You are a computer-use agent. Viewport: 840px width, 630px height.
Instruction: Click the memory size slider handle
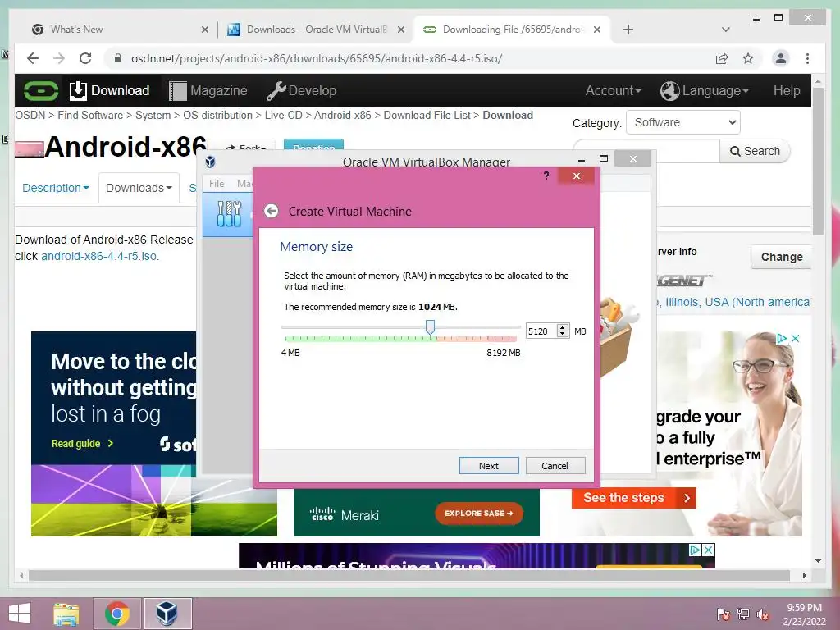(x=430, y=326)
